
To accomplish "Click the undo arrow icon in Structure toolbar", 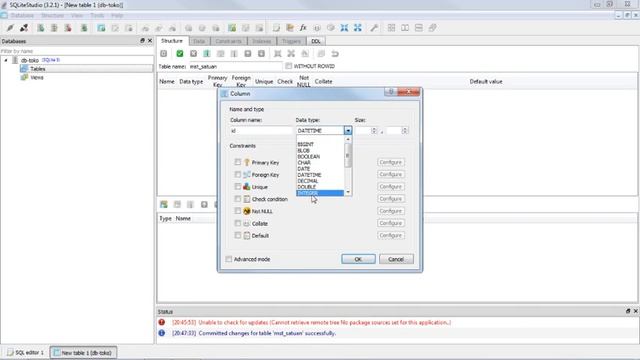I will point(335,53).
